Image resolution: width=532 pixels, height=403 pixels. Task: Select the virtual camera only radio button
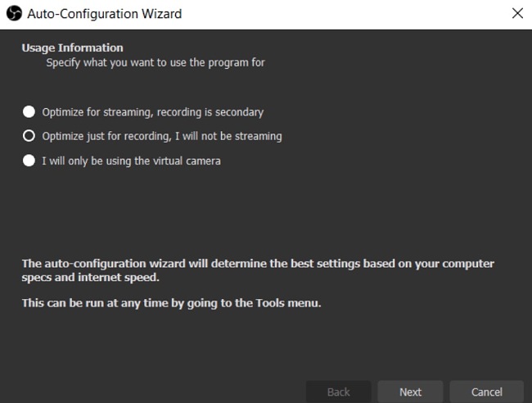29,161
